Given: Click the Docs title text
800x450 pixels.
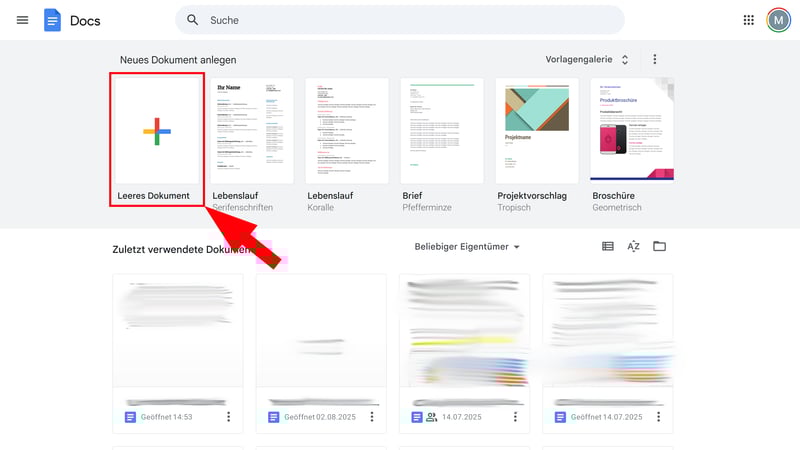Looking at the screenshot, I should pyautogui.click(x=85, y=21).
